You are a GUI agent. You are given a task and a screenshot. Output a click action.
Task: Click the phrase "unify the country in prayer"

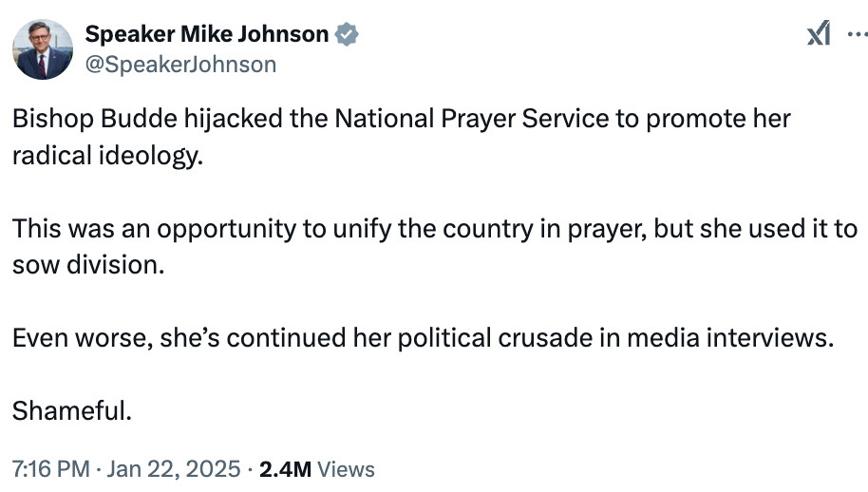(x=475, y=229)
